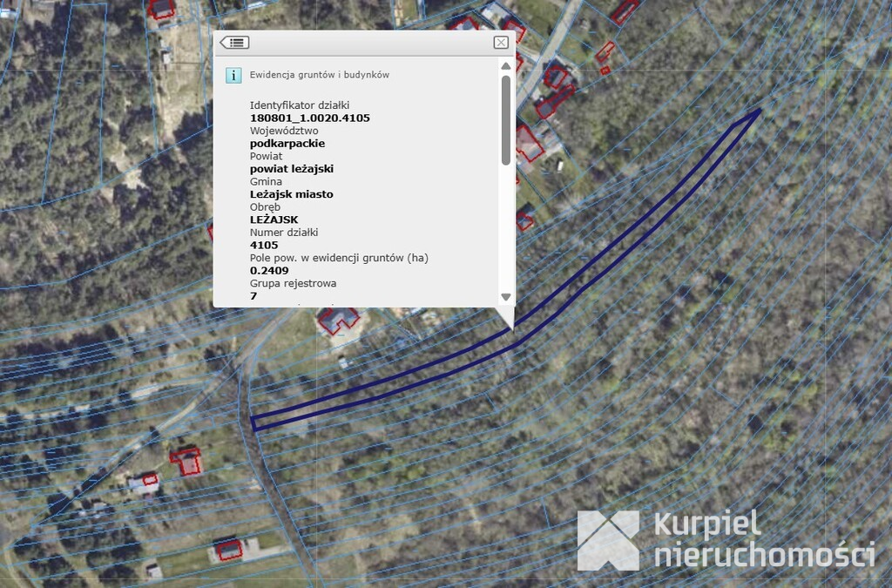Image resolution: width=892 pixels, height=588 pixels.
Task: Click the scroll up arrow in popup
Action: click(506, 66)
